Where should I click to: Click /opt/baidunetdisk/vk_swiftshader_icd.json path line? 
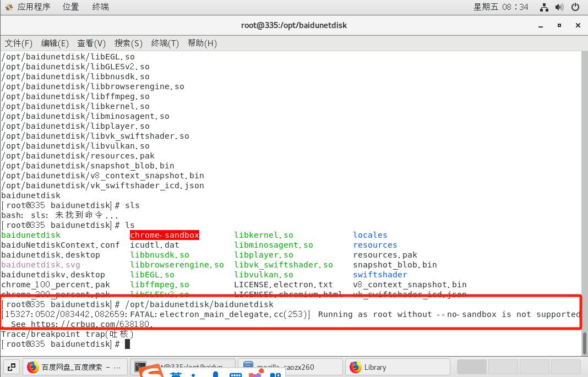coord(103,185)
